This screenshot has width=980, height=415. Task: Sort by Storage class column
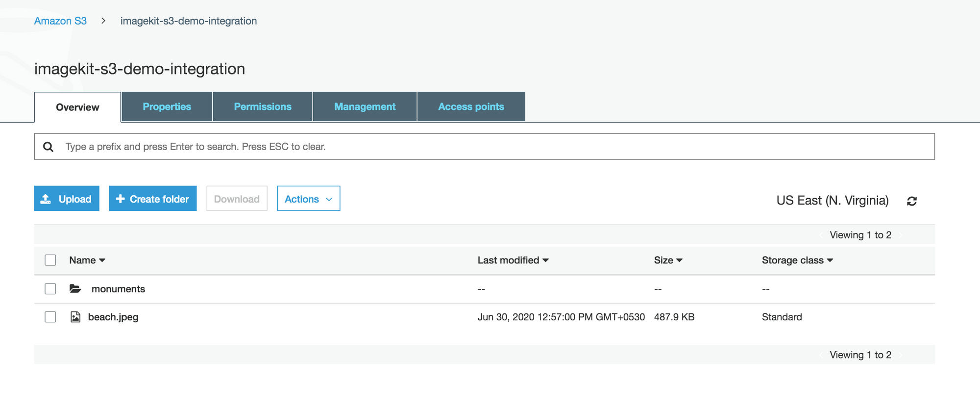click(797, 260)
